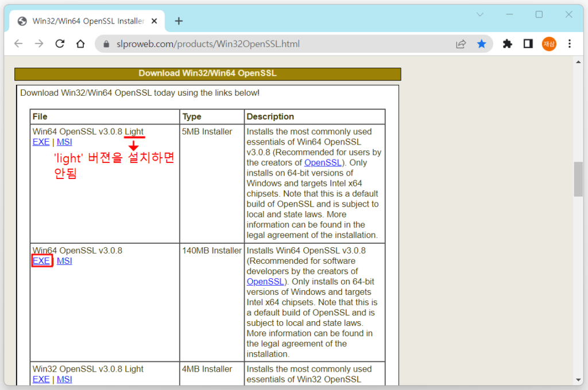Click the 'Download Win32/Win64 OpenSSL' header banner

pyautogui.click(x=207, y=73)
